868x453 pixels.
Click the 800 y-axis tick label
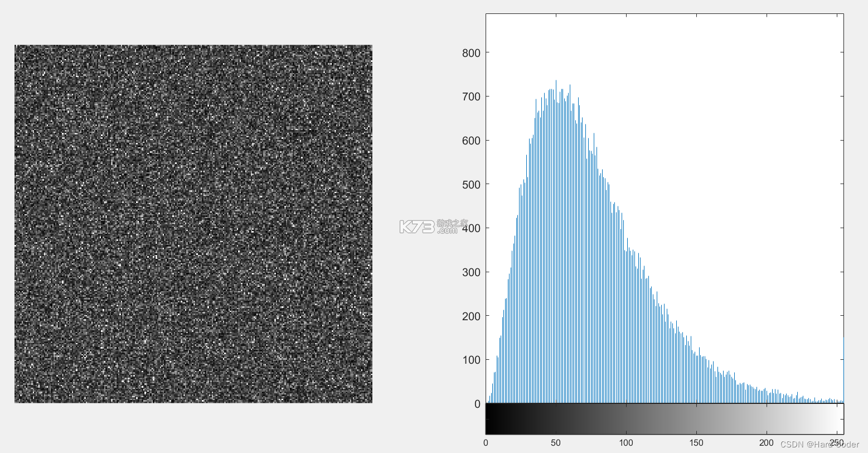point(471,53)
